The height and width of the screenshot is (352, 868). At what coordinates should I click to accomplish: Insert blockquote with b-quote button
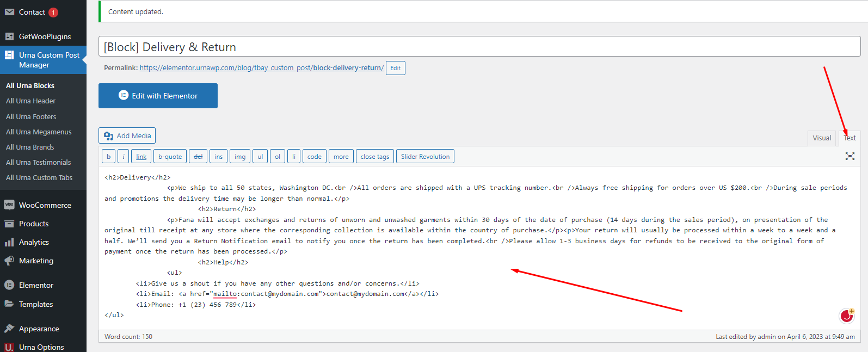coord(170,157)
